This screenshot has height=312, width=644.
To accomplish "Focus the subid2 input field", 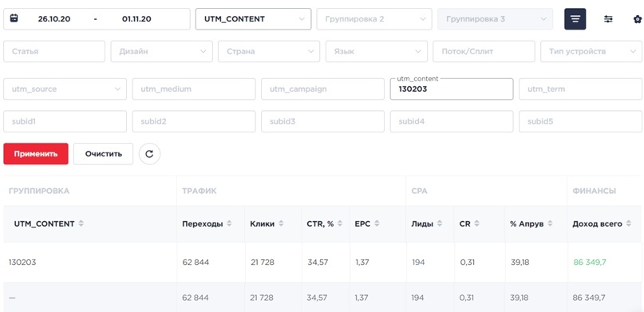I will coord(194,121).
